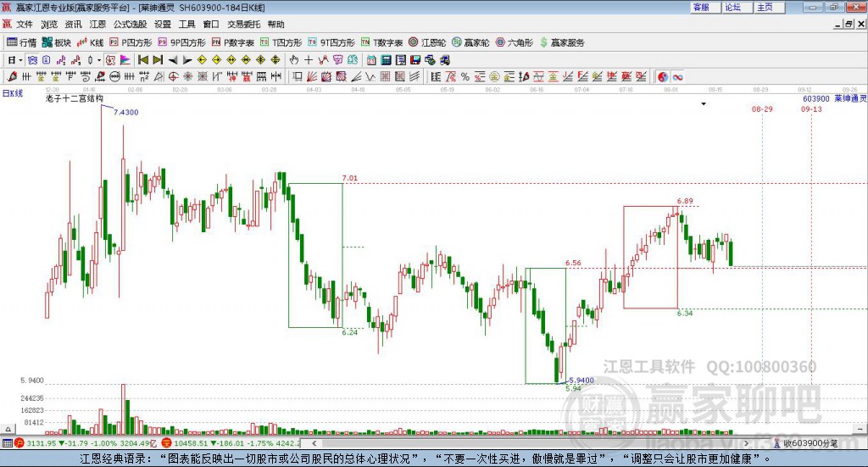This screenshot has height=467, width=868.
Task: Expand the 日 period dropdown
Action: [x=20, y=60]
